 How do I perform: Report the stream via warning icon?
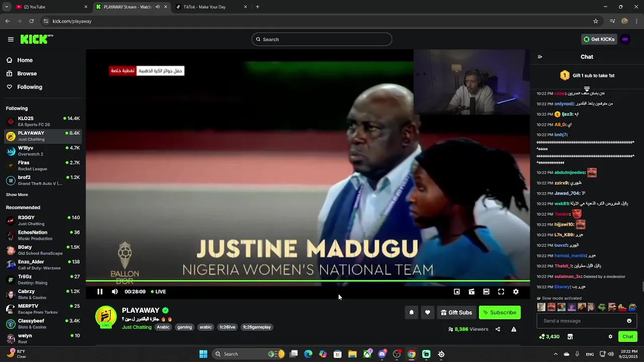[514, 329]
